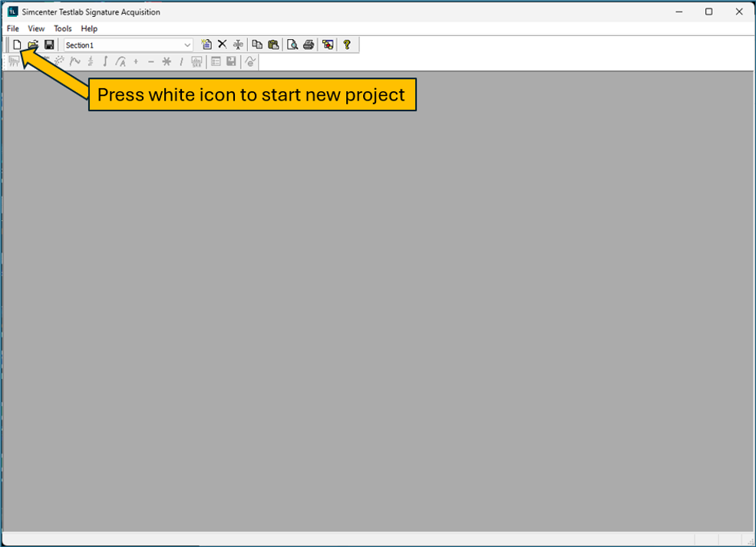Viewport: 756px width, 547px height.
Task: Expand the Section1 dropdown list
Action: click(188, 44)
